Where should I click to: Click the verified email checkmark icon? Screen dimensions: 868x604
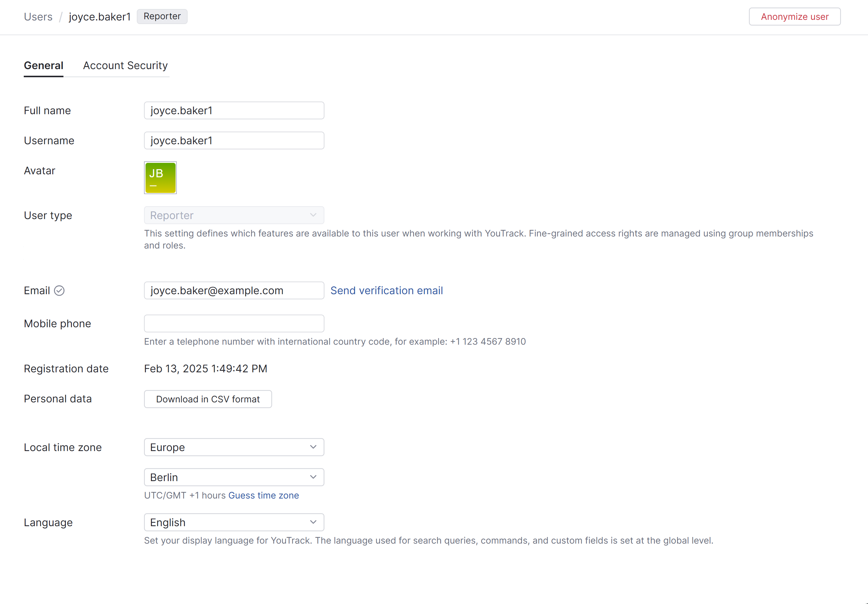tap(59, 291)
